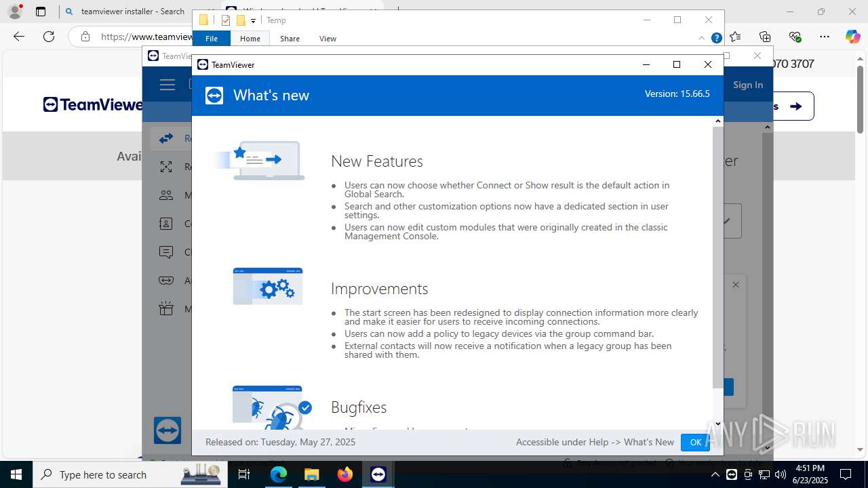Switch to Share tab in Temp Explorer window

pos(290,39)
